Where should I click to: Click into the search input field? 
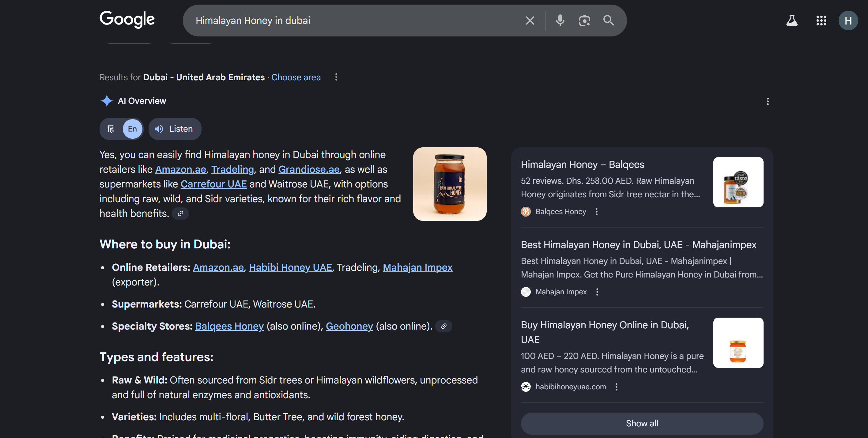[354, 21]
